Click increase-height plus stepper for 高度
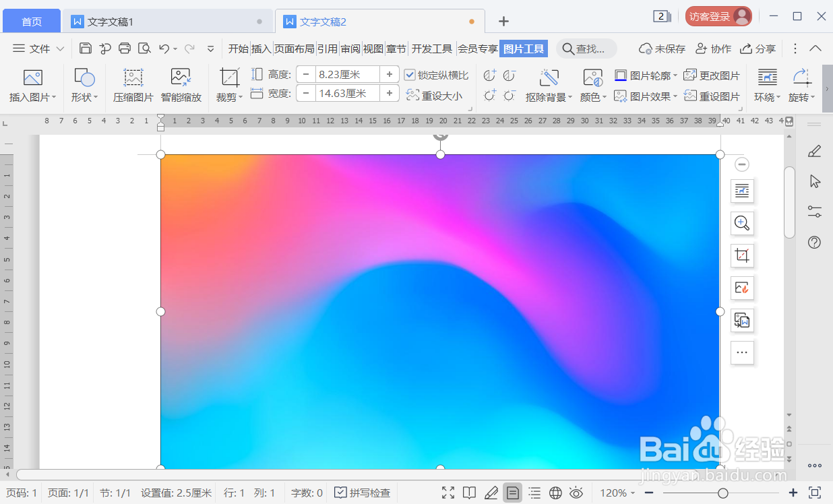Screen dimensions: 833x504 pyautogui.click(x=390, y=74)
